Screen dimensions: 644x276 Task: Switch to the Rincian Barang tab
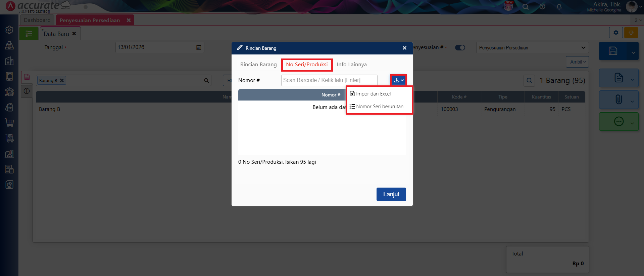[x=258, y=65]
